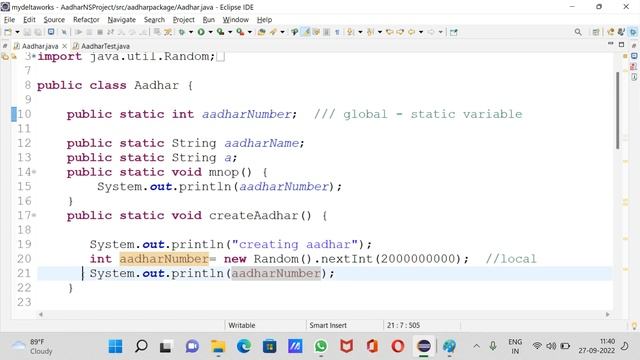This screenshot has height=360, width=640.
Task: Open the Source menu
Action: (x=54, y=20)
